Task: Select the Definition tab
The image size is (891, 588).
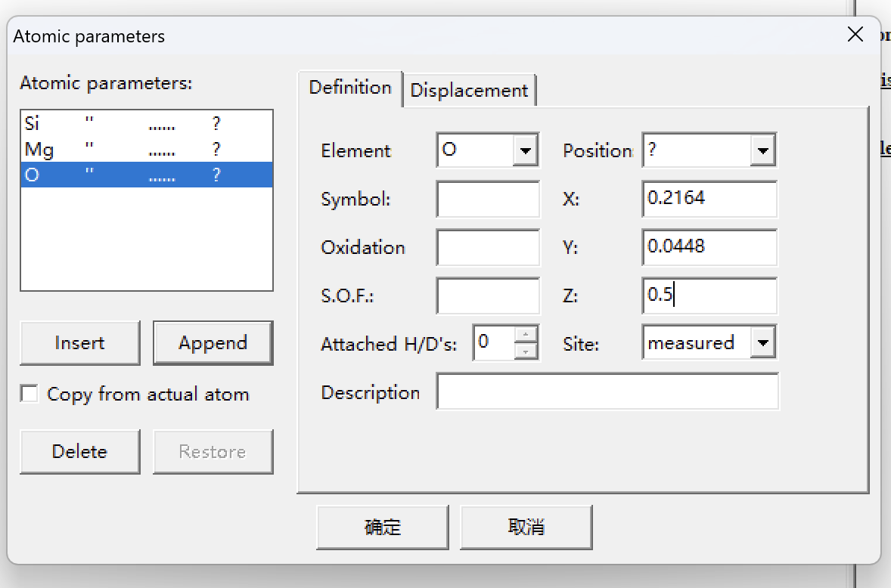Action: coord(350,88)
